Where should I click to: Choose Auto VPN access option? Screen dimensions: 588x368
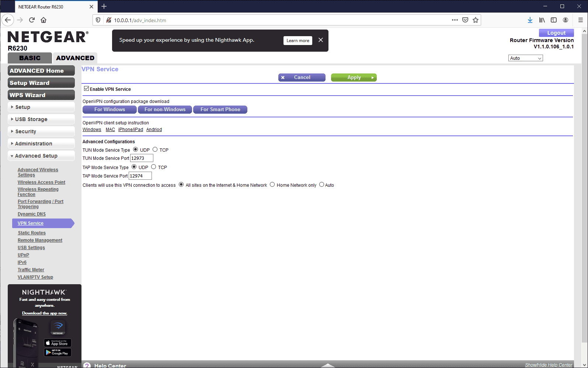coord(322,185)
